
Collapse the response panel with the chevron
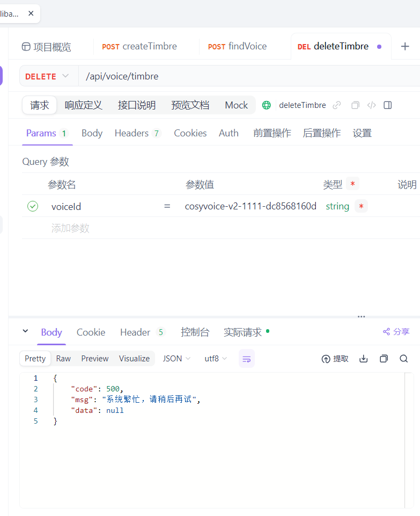(x=25, y=331)
